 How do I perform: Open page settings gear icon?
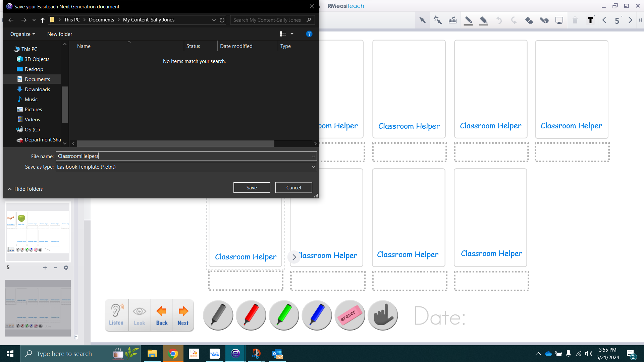pos(66,267)
